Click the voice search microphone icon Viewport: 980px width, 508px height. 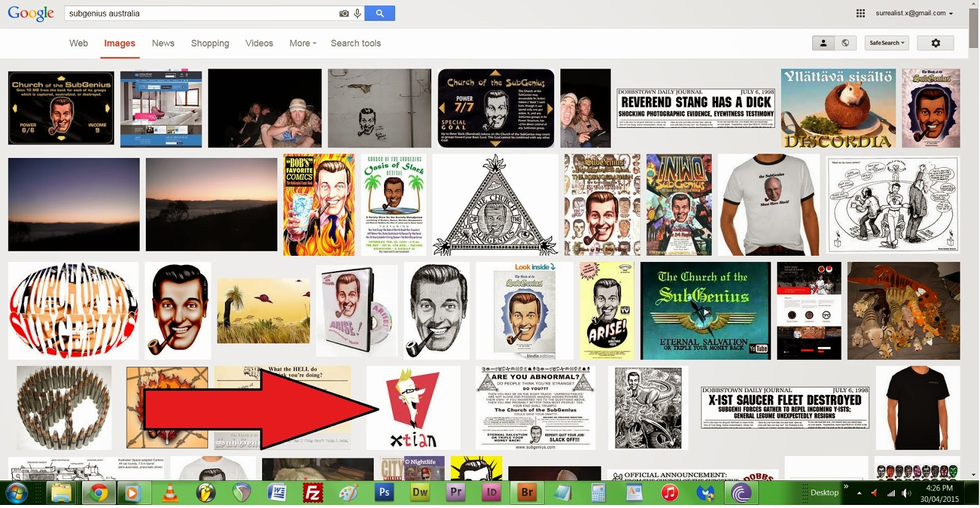pyautogui.click(x=357, y=13)
